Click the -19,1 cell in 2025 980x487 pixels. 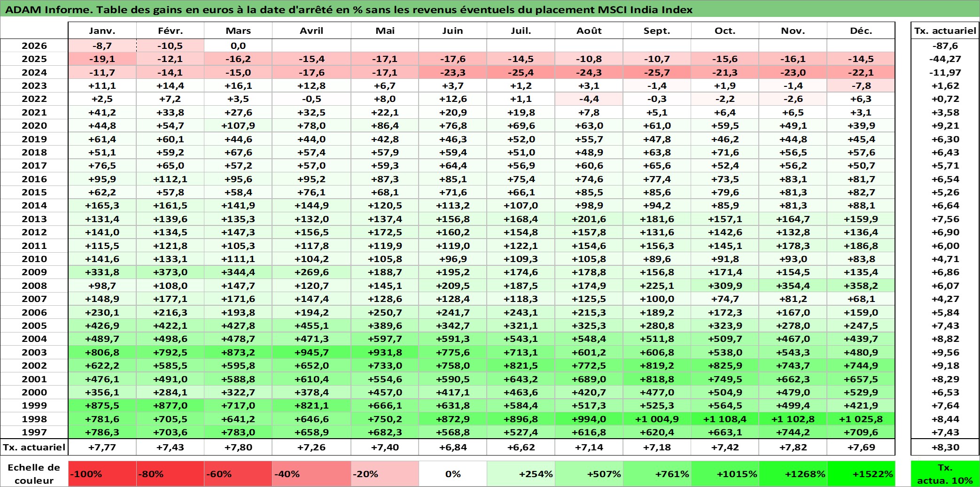pyautogui.click(x=102, y=59)
